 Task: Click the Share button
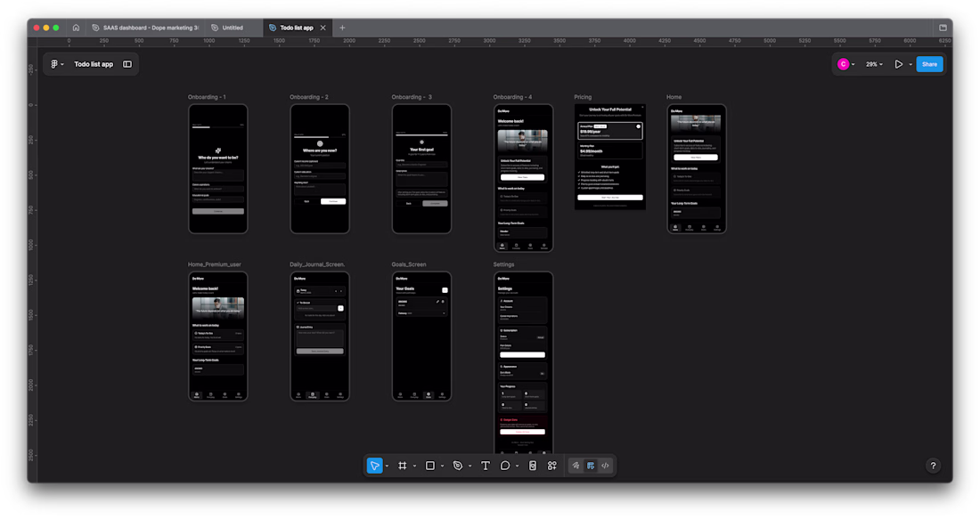929,64
